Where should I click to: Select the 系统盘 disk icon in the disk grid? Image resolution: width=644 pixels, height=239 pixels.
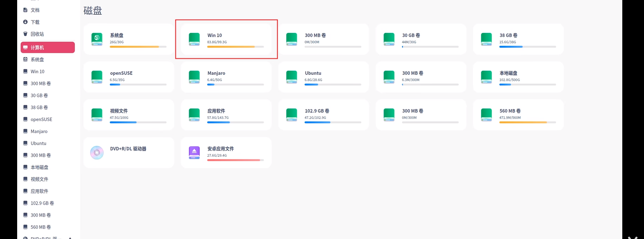97,39
